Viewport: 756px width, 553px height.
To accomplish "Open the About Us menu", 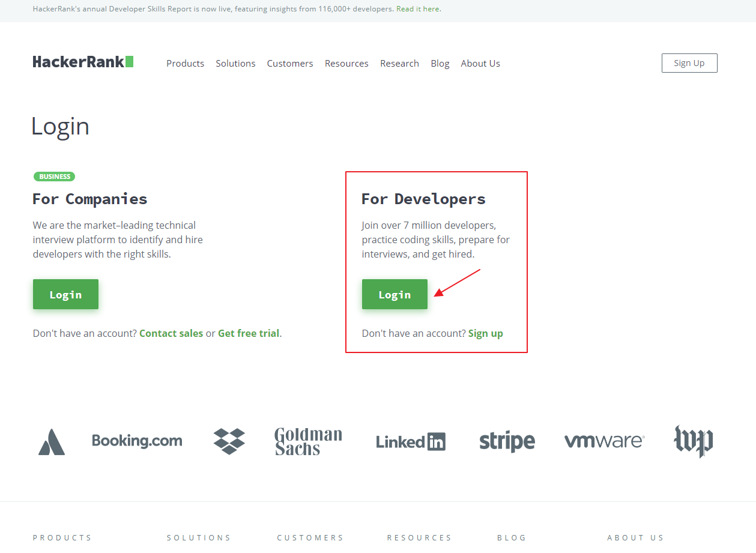I will tap(480, 63).
